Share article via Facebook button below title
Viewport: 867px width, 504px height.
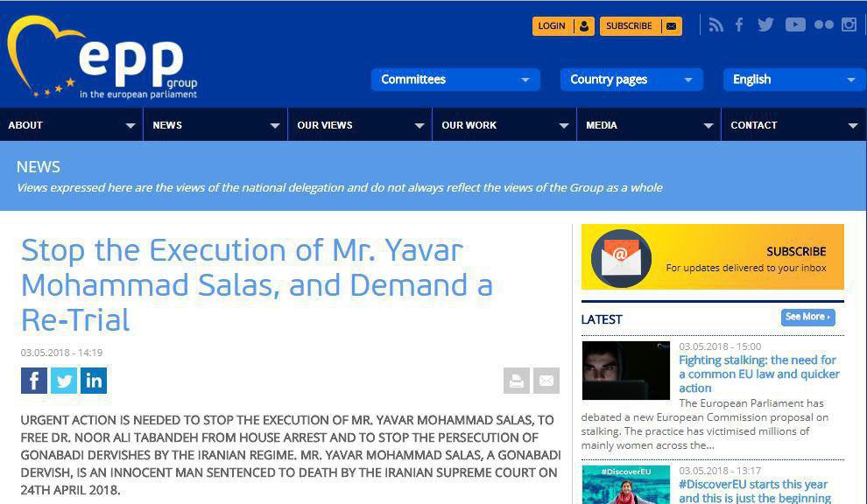34,381
